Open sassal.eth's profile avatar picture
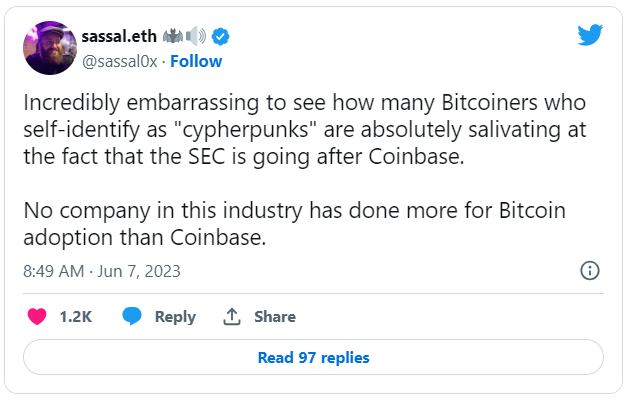 pyautogui.click(x=46, y=48)
